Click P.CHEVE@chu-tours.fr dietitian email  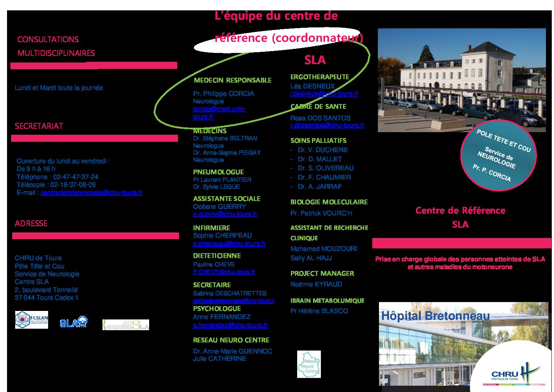tap(224, 272)
